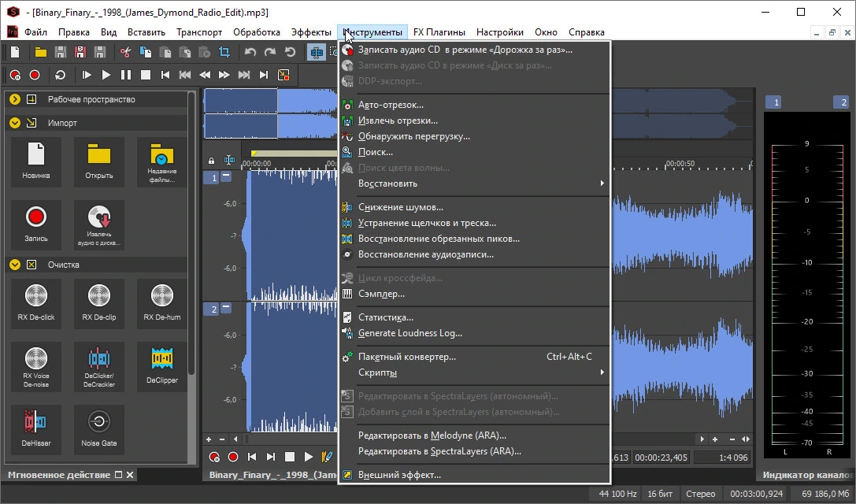Open the FX Плагины menu

pos(439,32)
